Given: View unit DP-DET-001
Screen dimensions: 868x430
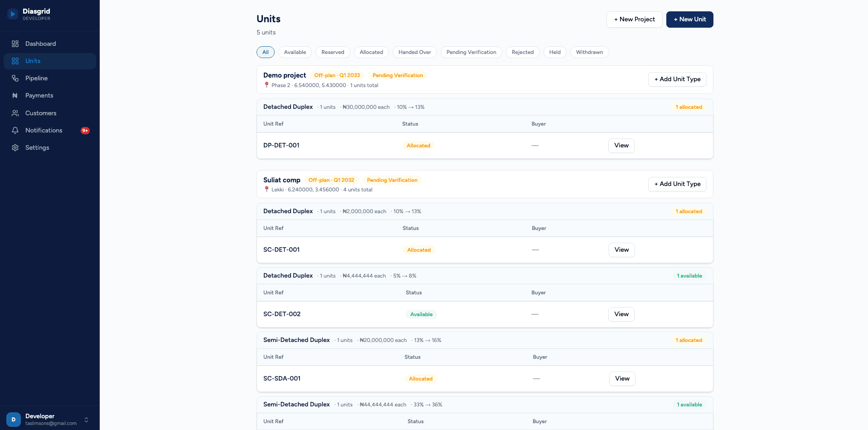Looking at the screenshot, I should pos(621,146).
